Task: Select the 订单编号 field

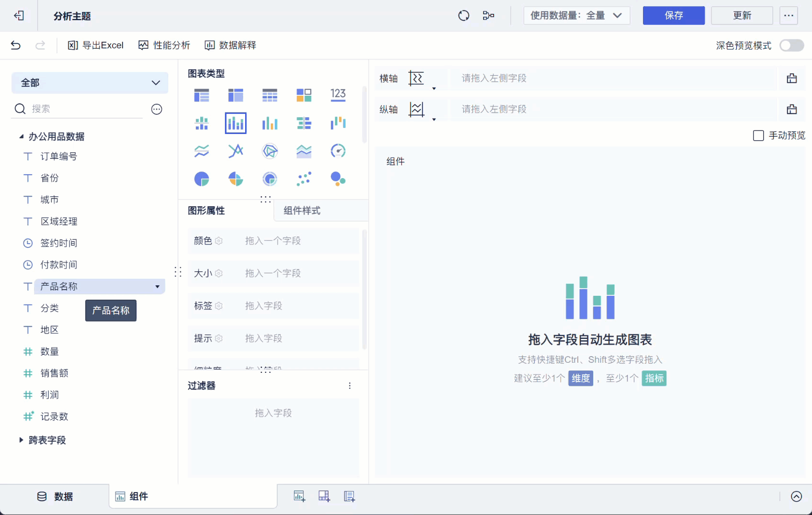Action: coord(58,157)
